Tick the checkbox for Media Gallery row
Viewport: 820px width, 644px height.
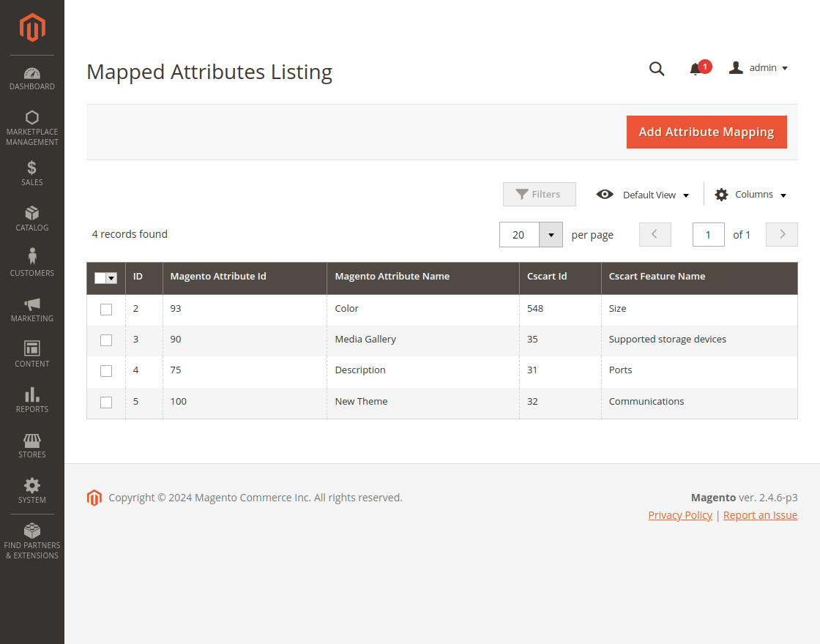pos(106,340)
